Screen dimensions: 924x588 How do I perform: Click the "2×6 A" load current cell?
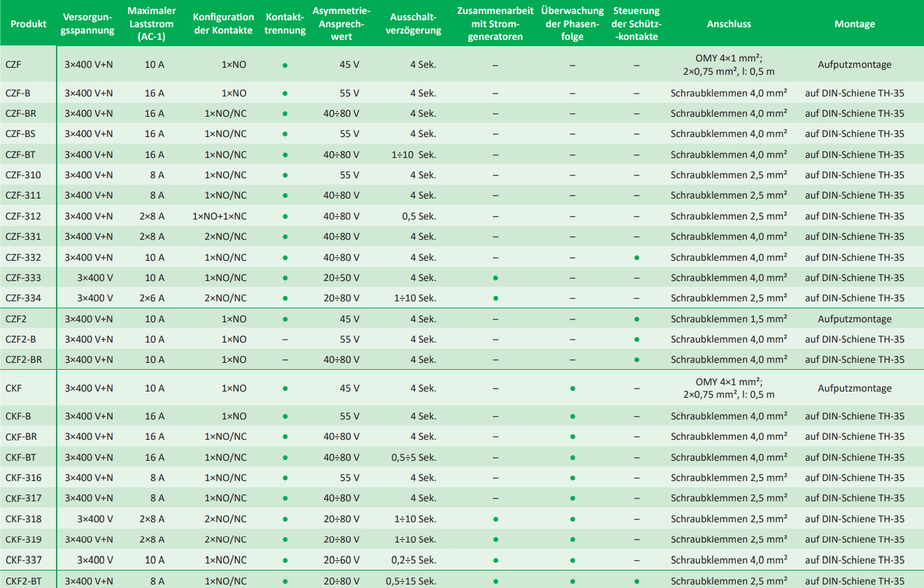[152, 298]
